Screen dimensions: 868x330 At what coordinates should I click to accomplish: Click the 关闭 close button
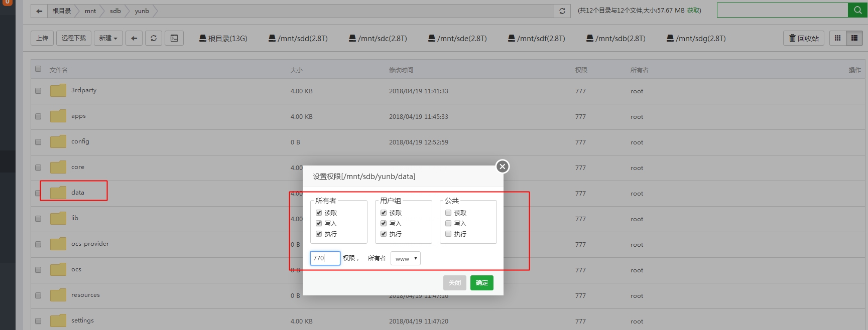pos(455,283)
